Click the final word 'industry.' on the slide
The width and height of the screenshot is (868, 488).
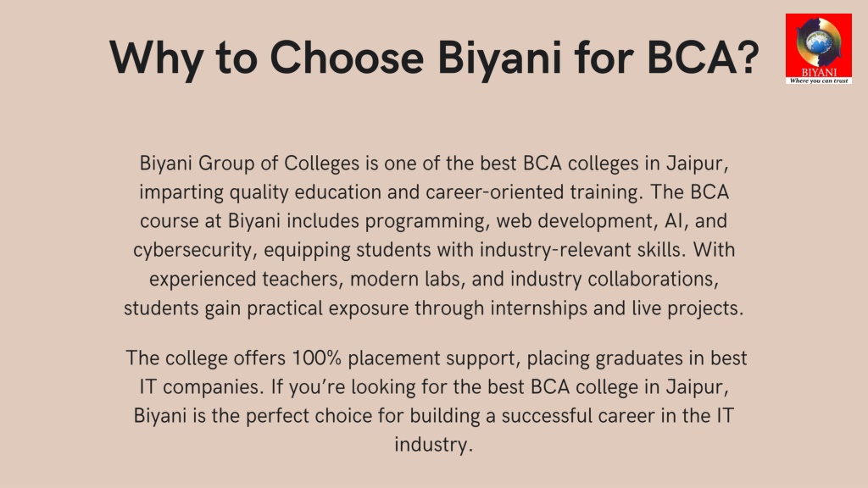point(434,445)
